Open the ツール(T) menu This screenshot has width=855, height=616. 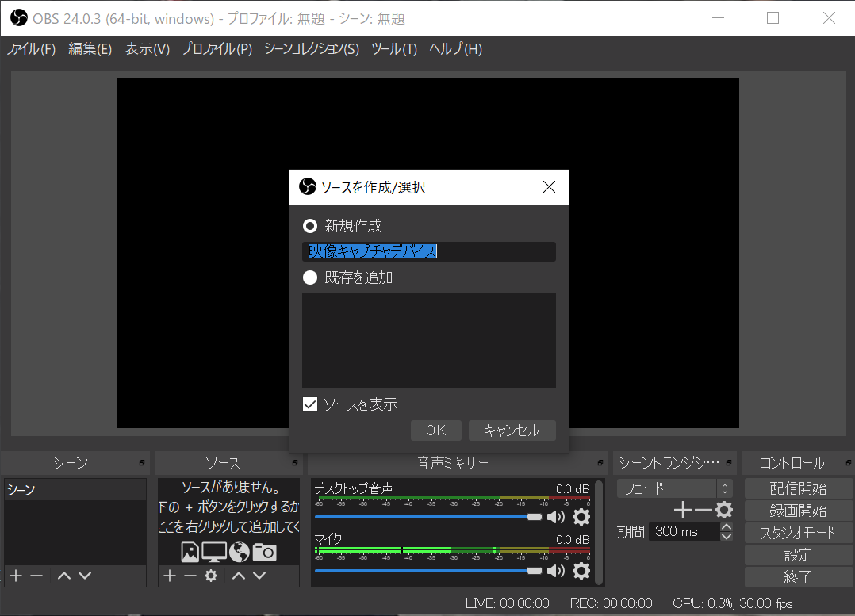coord(394,49)
